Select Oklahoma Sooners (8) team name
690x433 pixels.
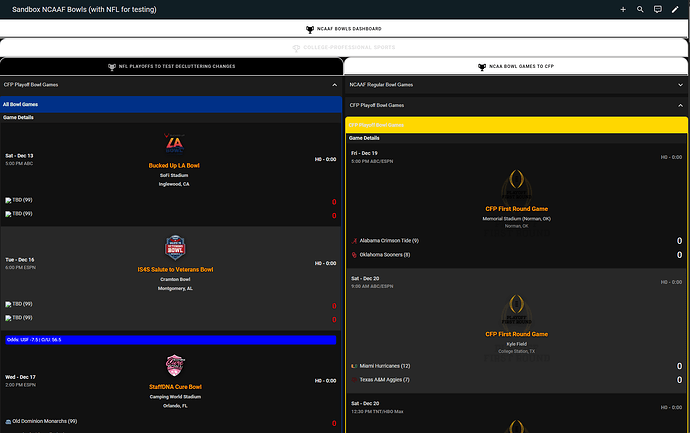tap(385, 255)
